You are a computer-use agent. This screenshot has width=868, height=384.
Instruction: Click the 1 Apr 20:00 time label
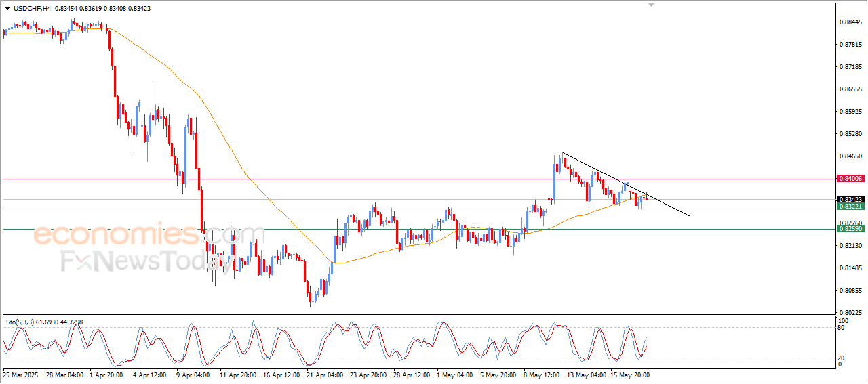108,374
